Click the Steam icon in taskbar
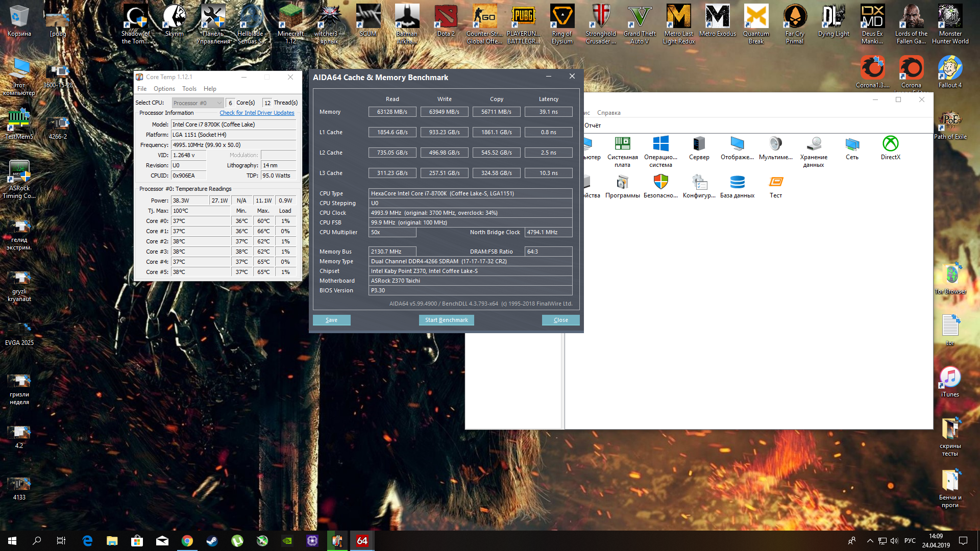 [x=212, y=541]
